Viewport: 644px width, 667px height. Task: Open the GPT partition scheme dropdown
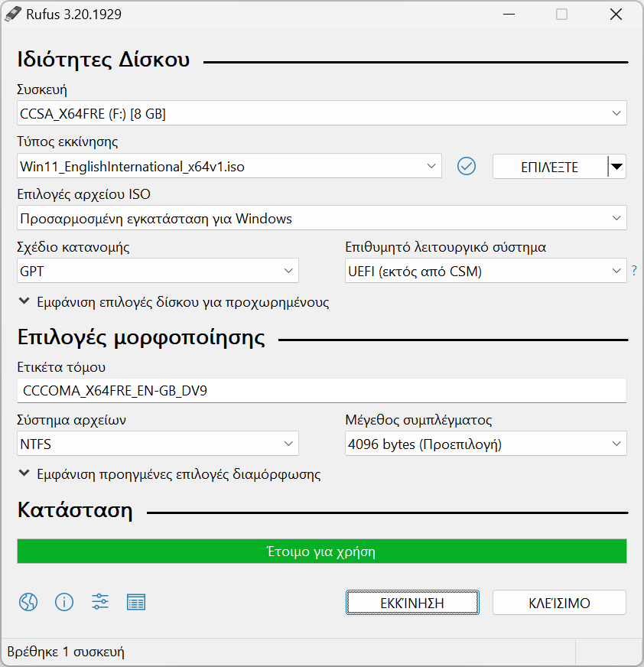(158, 271)
